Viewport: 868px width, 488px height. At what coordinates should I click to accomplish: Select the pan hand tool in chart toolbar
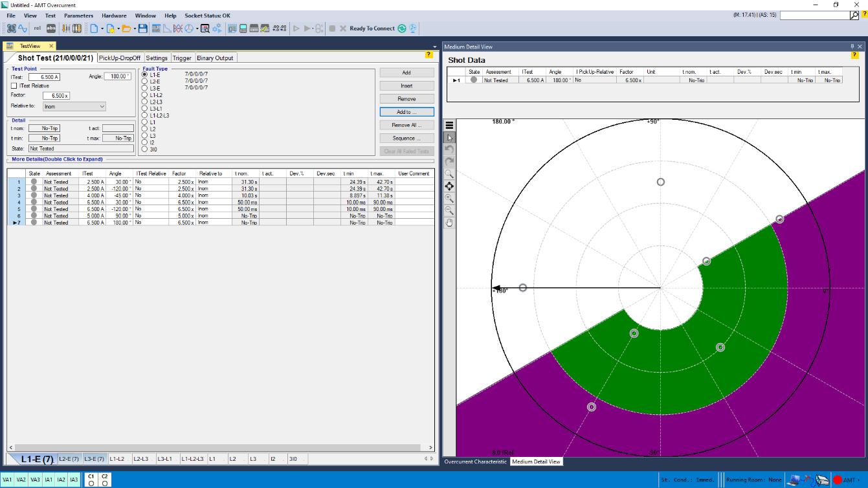coord(449,223)
